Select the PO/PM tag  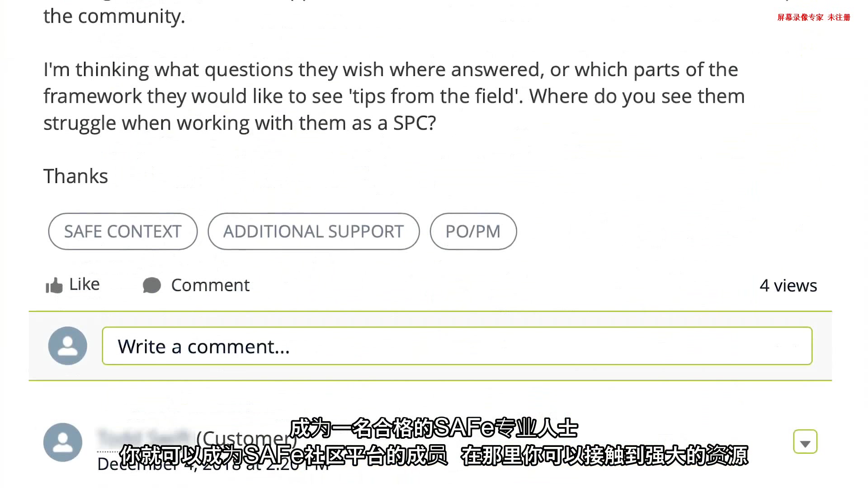(472, 231)
